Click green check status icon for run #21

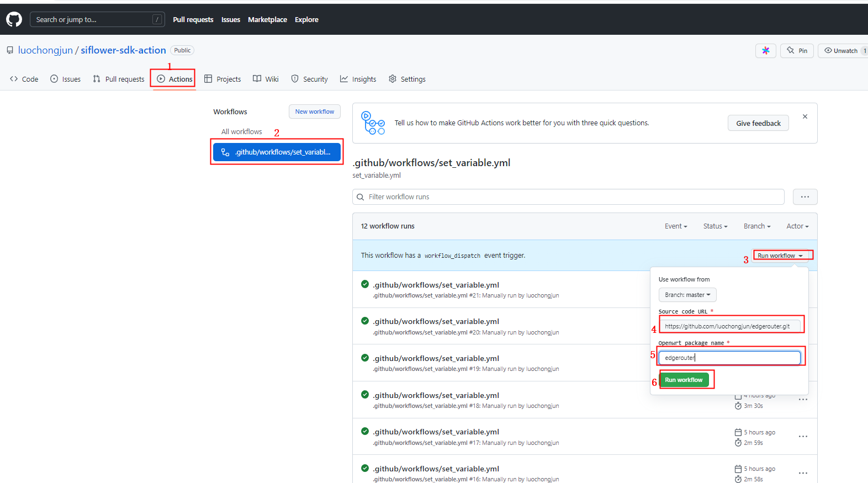[x=365, y=284]
